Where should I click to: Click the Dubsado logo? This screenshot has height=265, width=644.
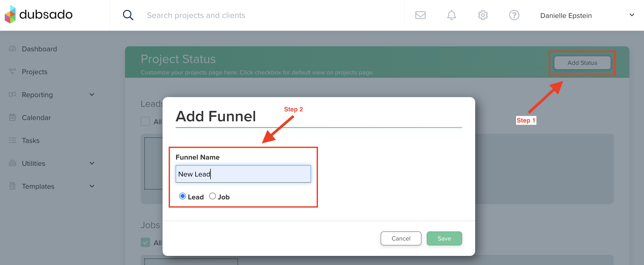[x=39, y=15]
